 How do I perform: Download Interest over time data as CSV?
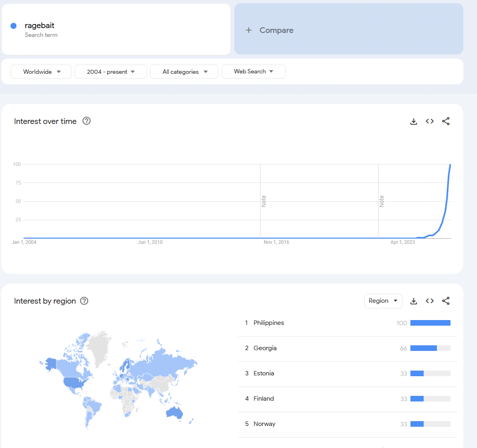click(x=414, y=122)
